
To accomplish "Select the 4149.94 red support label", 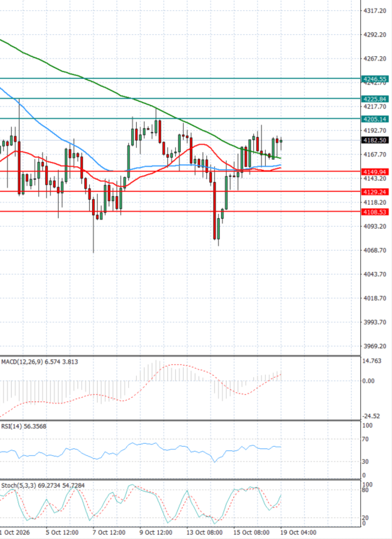I will [375, 172].
